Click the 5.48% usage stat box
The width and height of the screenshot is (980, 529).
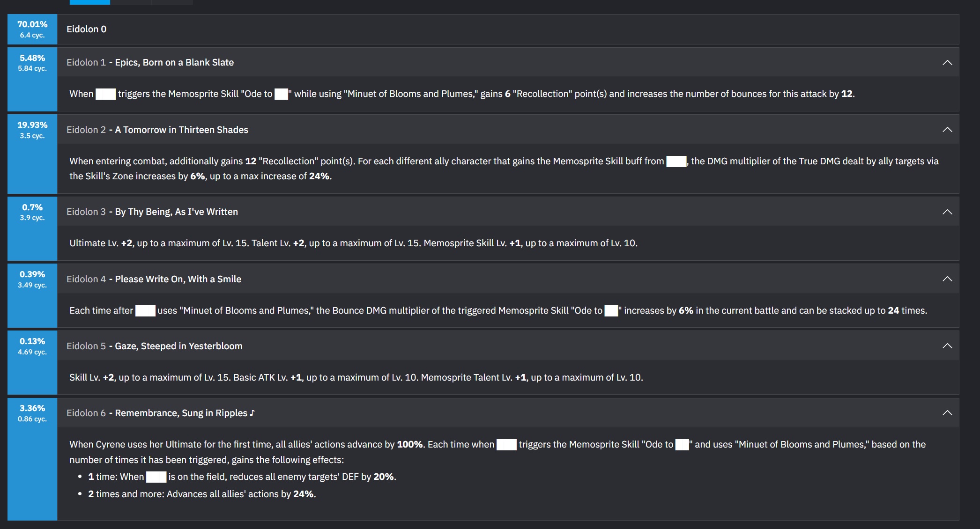click(32, 79)
